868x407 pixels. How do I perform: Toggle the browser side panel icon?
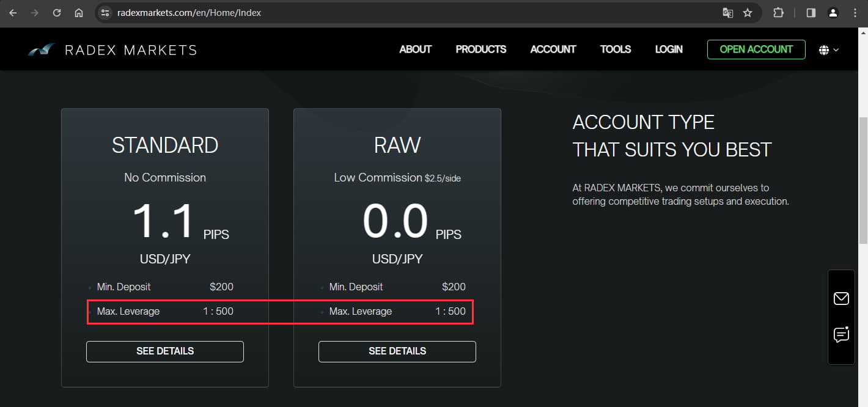tap(811, 12)
